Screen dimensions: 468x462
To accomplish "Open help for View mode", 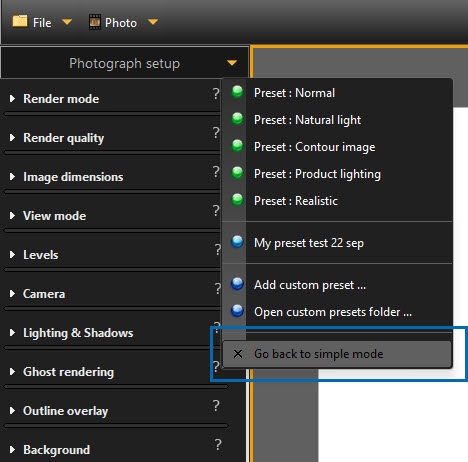I will [216, 211].
